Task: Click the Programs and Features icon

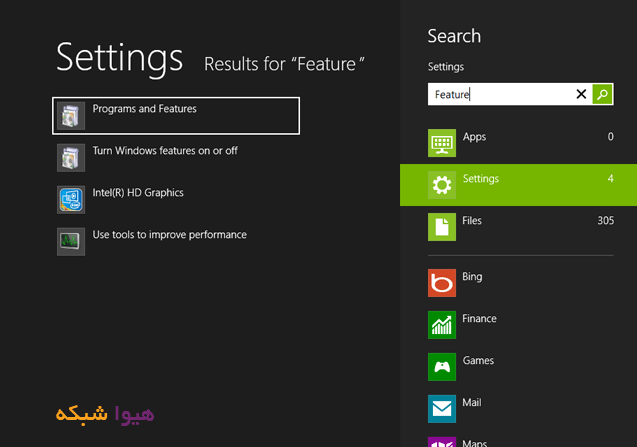Action: 71,116
